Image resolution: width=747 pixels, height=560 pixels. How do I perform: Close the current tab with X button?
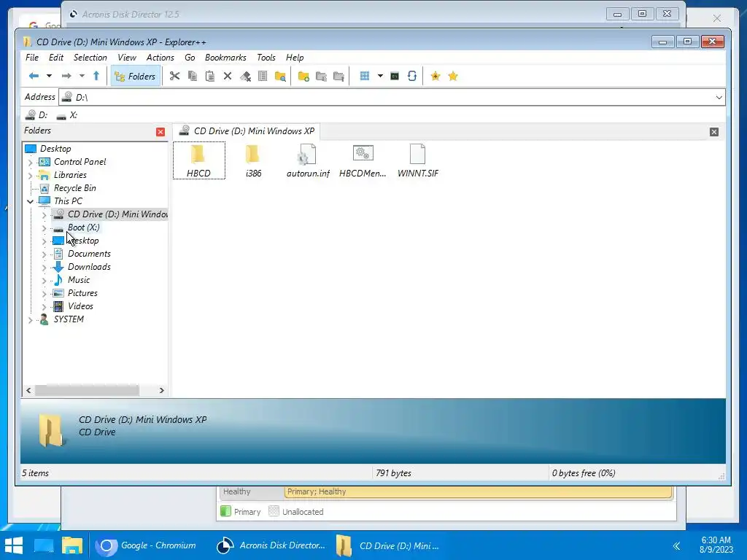713,132
